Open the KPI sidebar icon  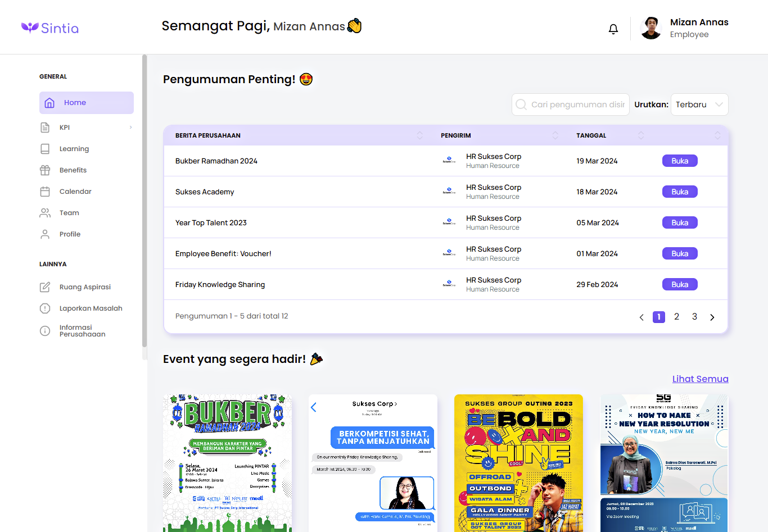pos(45,128)
